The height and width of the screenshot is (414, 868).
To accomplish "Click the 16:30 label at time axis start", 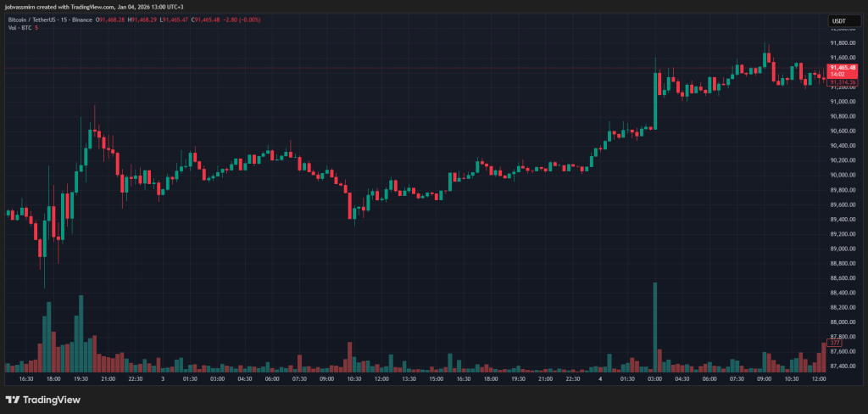I will 26,378.
